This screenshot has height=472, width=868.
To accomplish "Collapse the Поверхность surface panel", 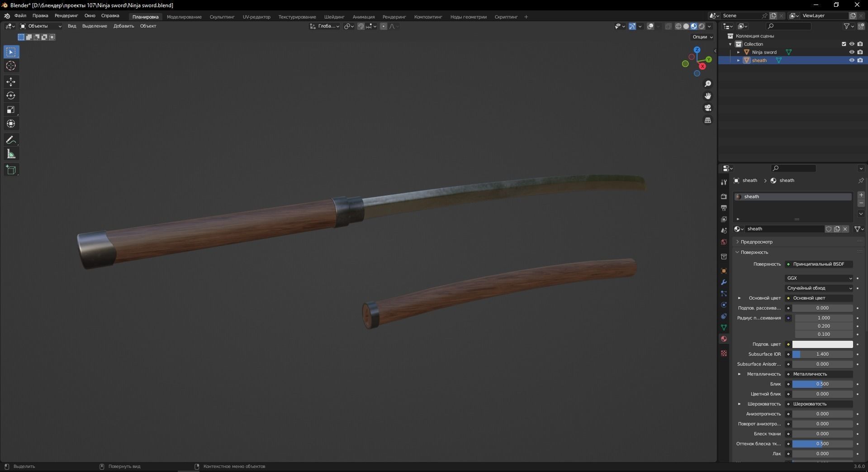I will click(754, 253).
